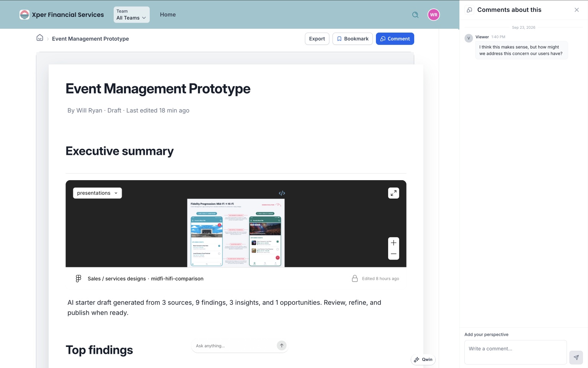The width and height of the screenshot is (588, 368).
Task: Click the Viewer comment message text
Action: 521,50
